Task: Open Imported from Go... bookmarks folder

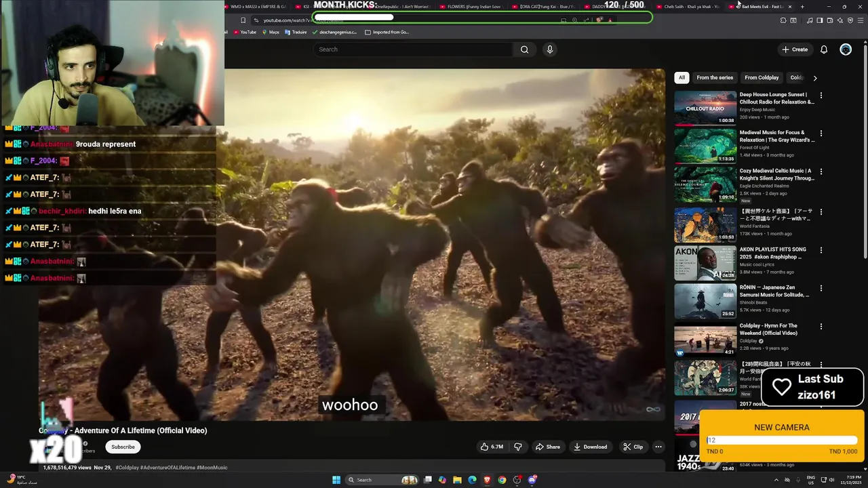Action: point(387,32)
